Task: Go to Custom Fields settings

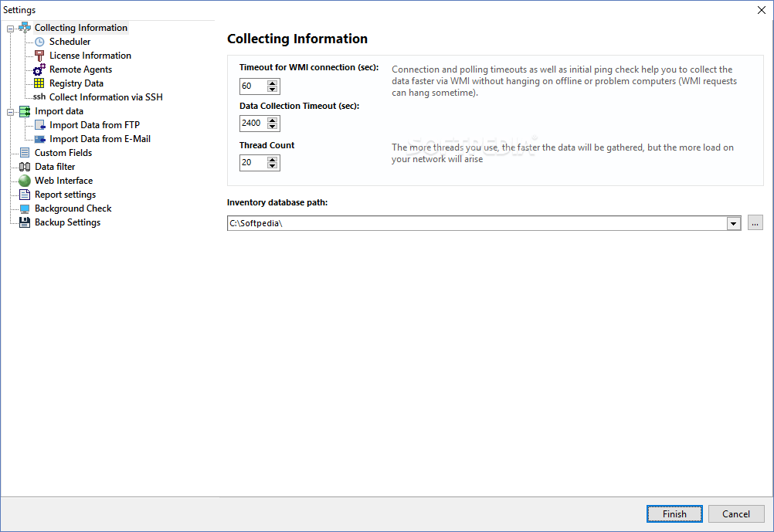Action: [63, 153]
